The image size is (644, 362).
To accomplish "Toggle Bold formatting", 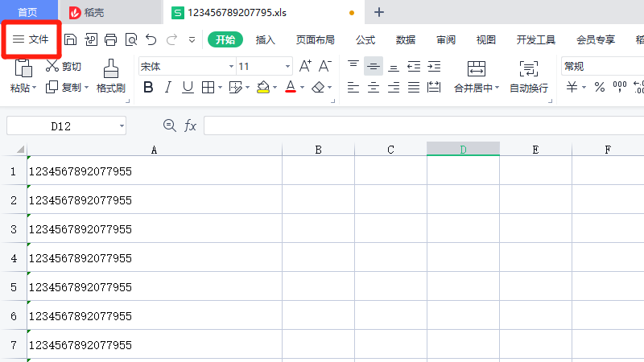I will tap(148, 87).
